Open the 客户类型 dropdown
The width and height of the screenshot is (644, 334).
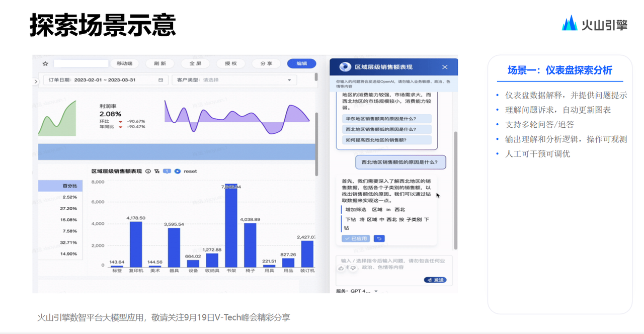234,80
